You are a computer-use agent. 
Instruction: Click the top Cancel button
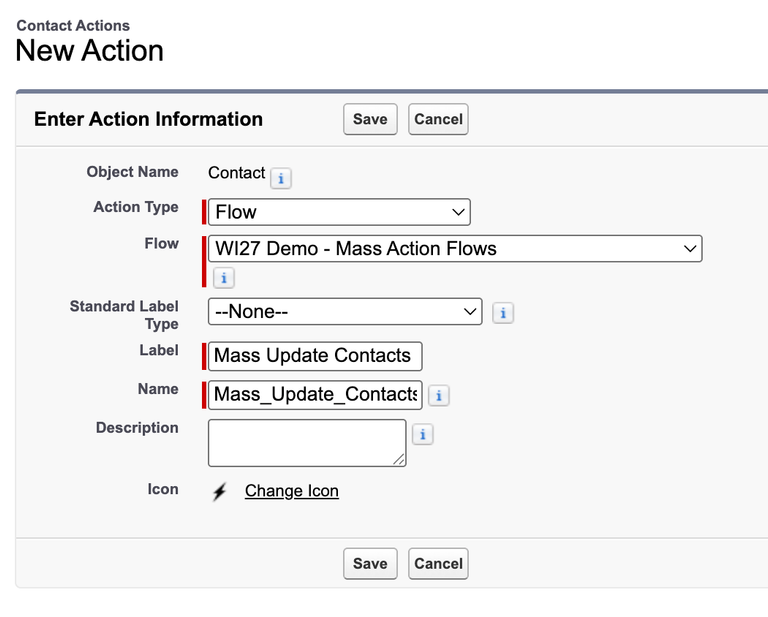(438, 119)
